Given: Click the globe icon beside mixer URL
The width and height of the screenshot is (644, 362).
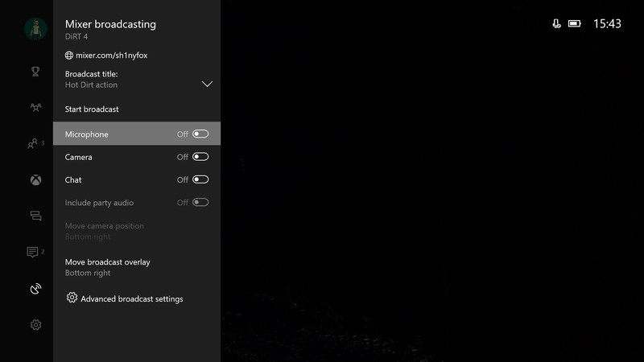Looking at the screenshot, I should pyautogui.click(x=69, y=55).
